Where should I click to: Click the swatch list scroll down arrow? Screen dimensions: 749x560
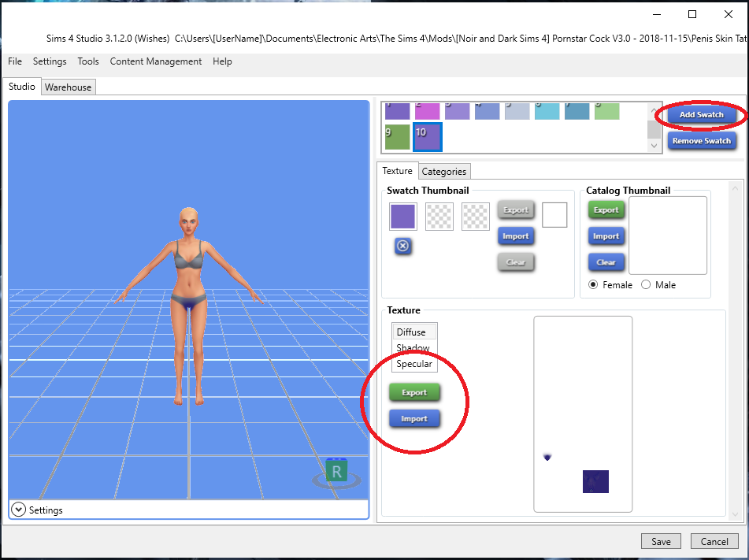[x=654, y=146]
